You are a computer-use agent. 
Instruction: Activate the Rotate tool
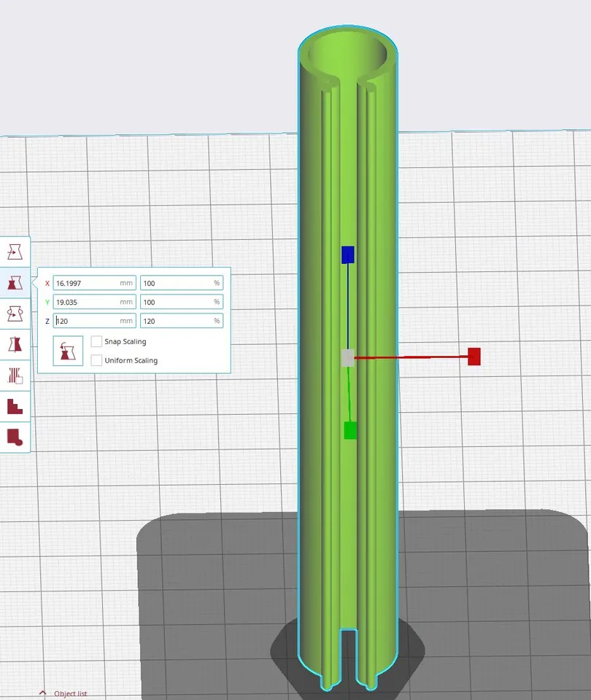pos(15,314)
